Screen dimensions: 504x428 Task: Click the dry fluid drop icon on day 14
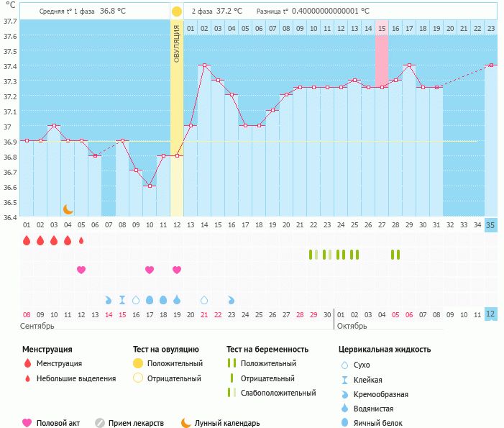click(x=204, y=299)
